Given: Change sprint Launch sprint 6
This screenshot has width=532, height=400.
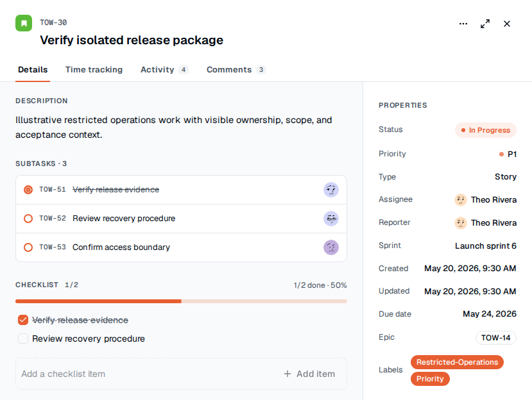Looking at the screenshot, I should click(486, 246).
